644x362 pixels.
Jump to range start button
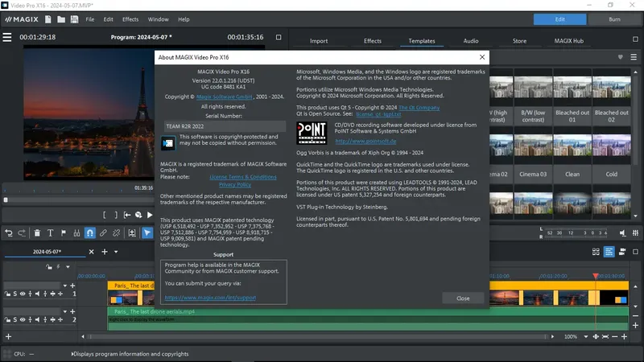(127, 215)
